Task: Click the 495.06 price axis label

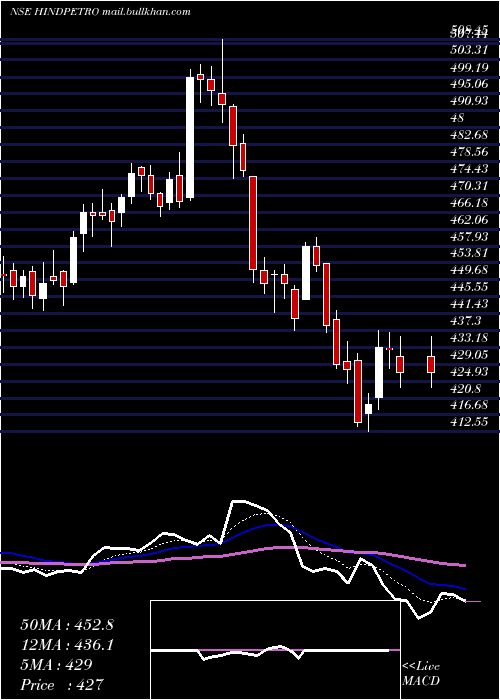Action: (x=468, y=84)
